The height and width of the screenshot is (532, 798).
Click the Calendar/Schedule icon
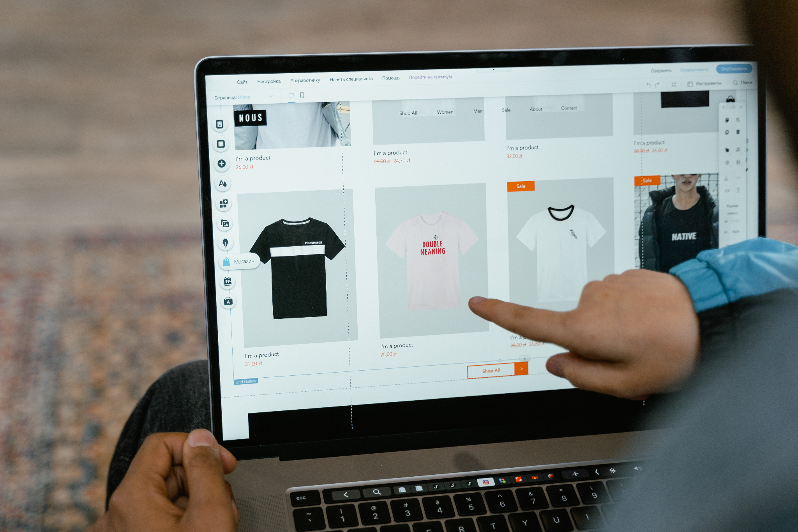(228, 281)
